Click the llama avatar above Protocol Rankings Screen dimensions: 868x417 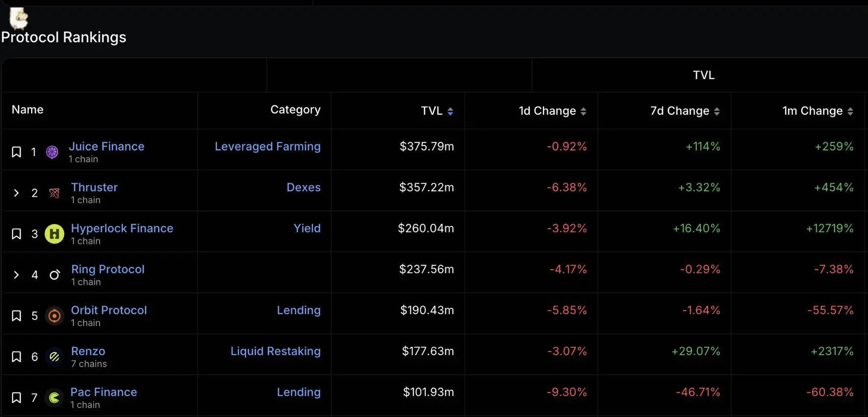(x=19, y=19)
